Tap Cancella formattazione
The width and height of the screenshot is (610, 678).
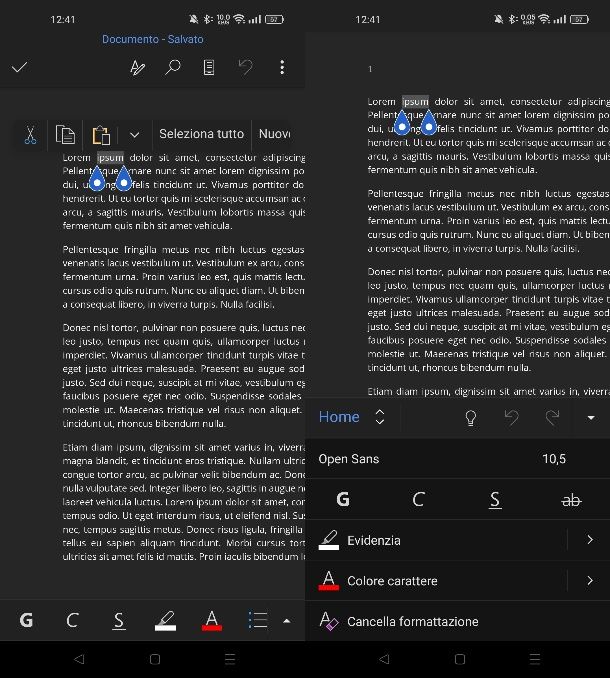pos(457,621)
